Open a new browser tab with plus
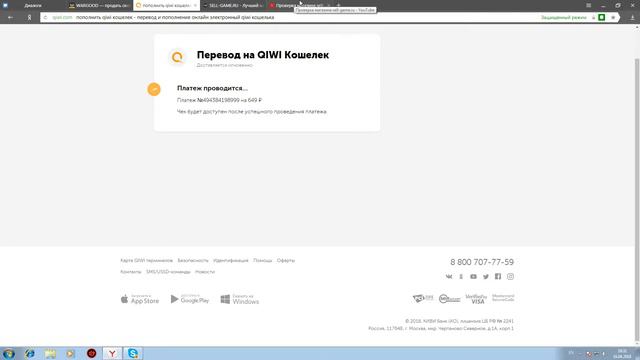 tap(338, 5)
